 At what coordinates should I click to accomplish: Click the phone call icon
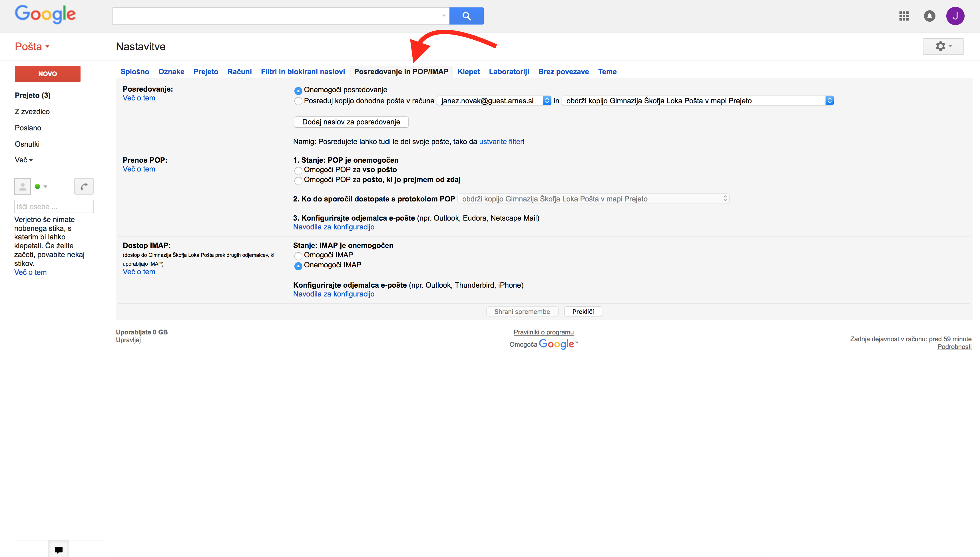84,186
